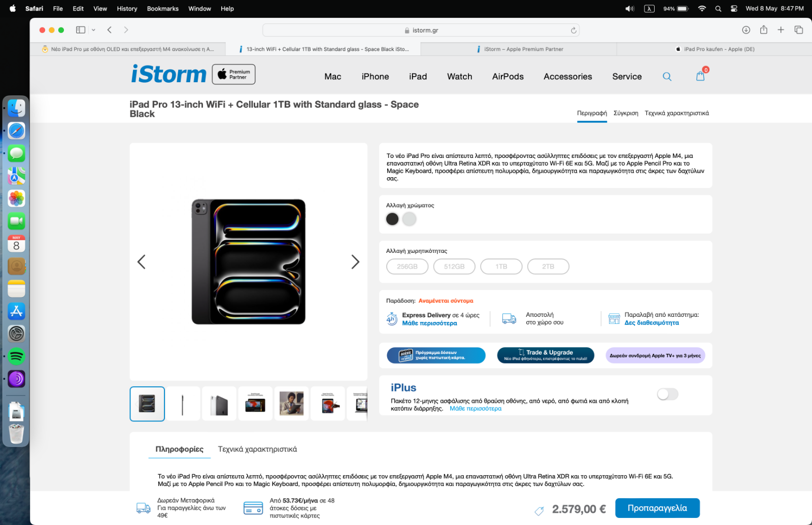The height and width of the screenshot is (525, 812).
Task: Switch to the Σύγκριση tab
Action: (x=626, y=113)
